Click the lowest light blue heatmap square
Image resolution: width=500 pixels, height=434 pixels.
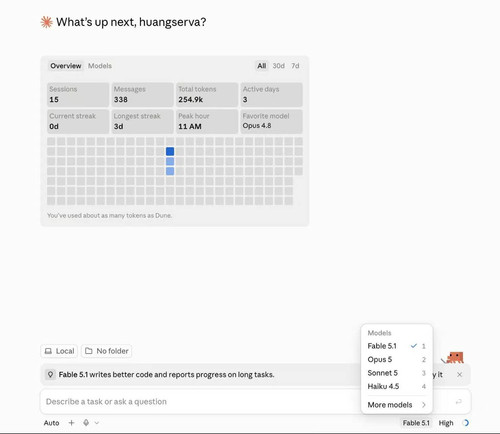(170, 171)
